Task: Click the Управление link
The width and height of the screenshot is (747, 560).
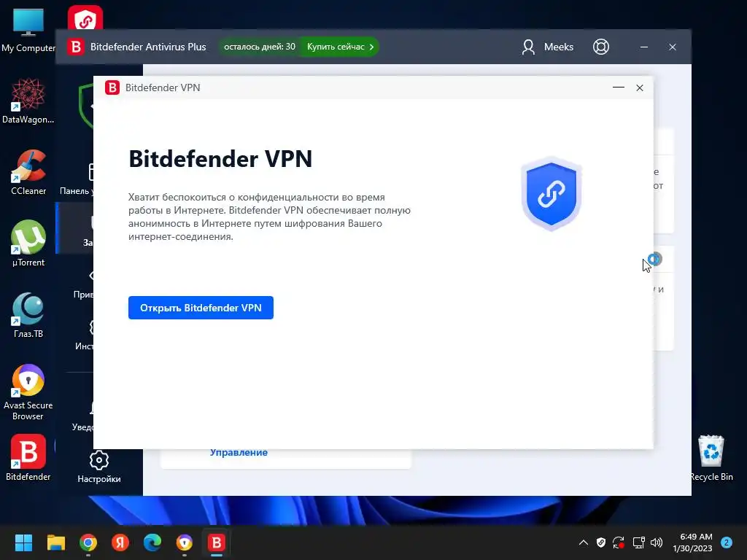Action: (x=239, y=452)
